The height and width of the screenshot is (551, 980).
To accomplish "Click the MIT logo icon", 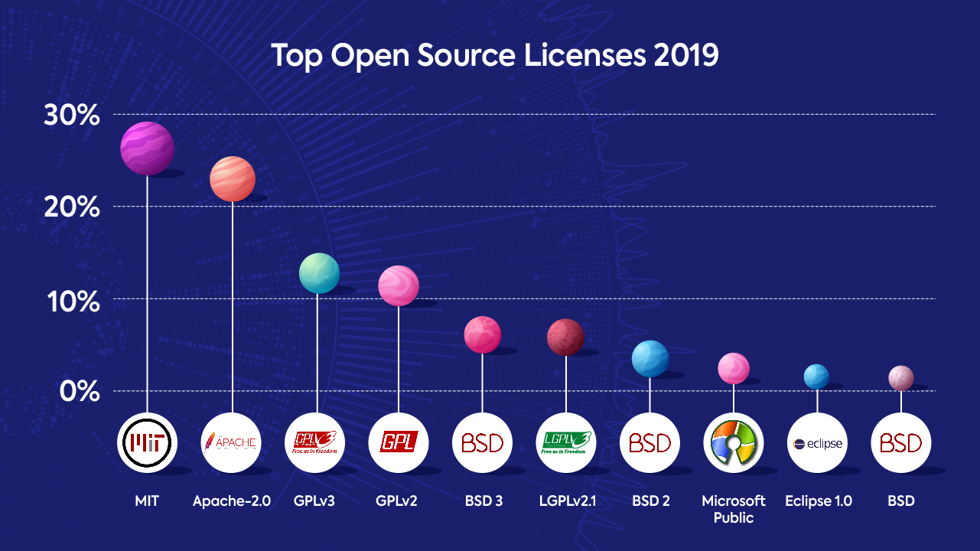I will [147, 442].
